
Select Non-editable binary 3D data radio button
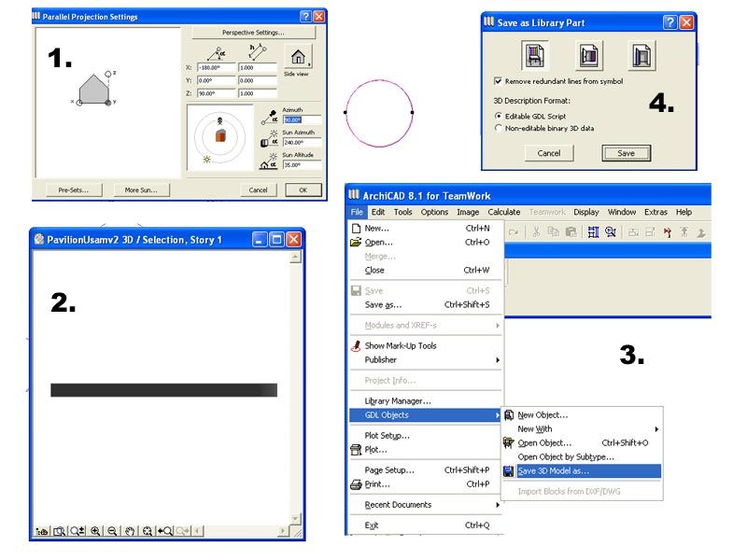pos(499,128)
